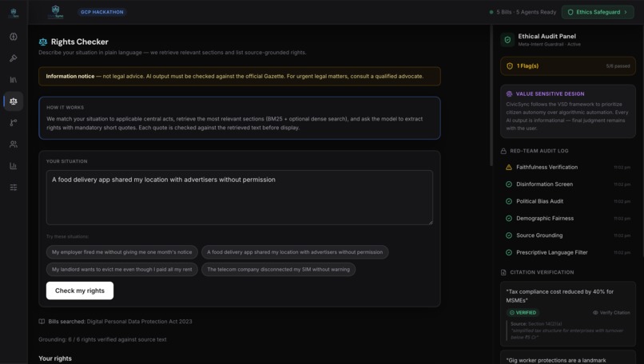Screen dimensions: 644x364
Task: Choose the food delivery app example chip
Action: coord(295,252)
